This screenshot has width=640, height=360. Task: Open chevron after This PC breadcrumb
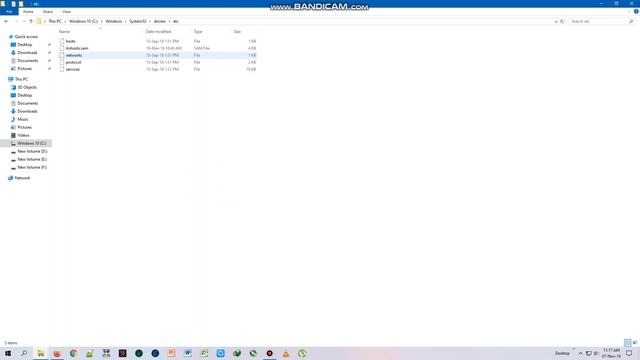click(65, 21)
